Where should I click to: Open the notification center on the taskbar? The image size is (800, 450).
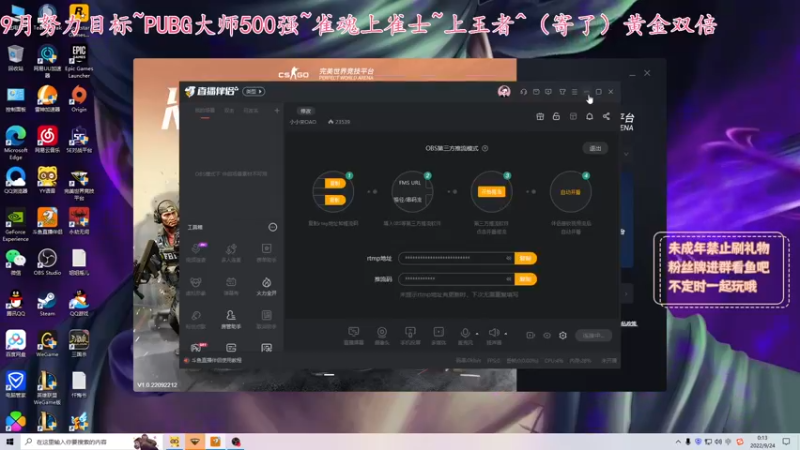[x=787, y=442]
